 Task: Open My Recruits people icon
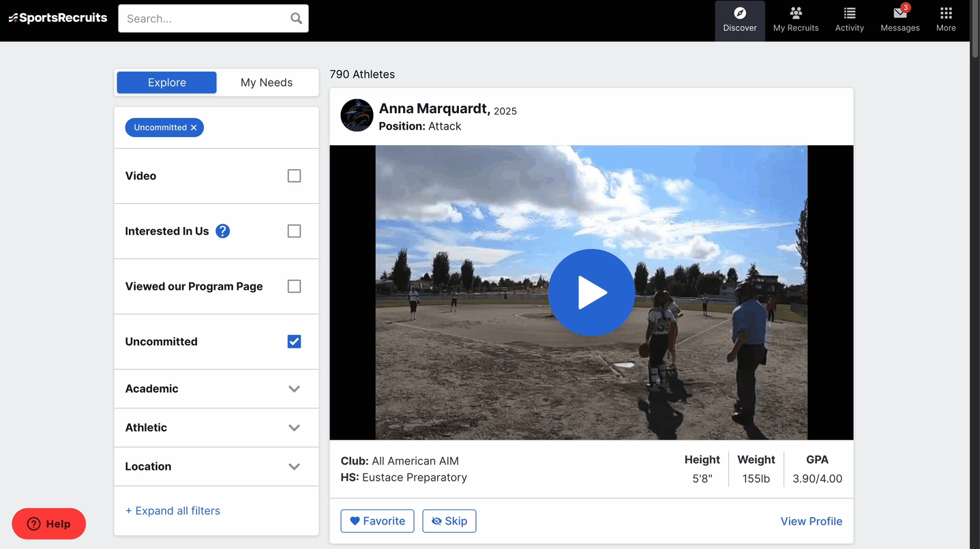click(x=795, y=14)
